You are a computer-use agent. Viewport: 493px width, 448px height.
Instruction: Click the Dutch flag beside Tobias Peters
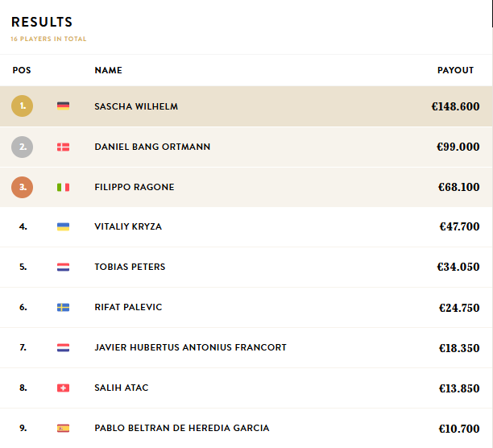click(x=63, y=267)
